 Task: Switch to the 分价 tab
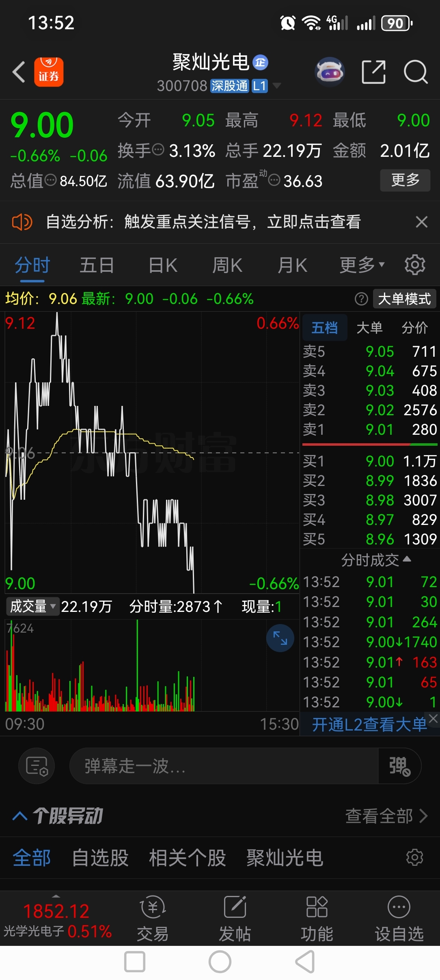(415, 327)
